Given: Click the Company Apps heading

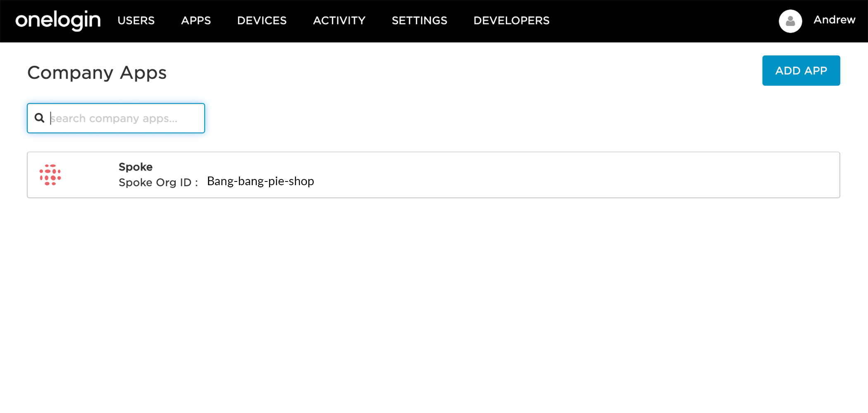Looking at the screenshot, I should click(x=97, y=73).
